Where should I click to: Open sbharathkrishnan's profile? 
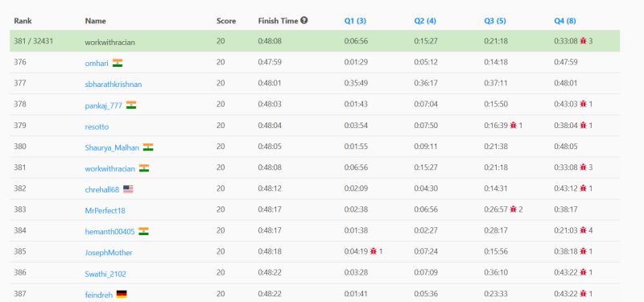(x=114, y=84)
